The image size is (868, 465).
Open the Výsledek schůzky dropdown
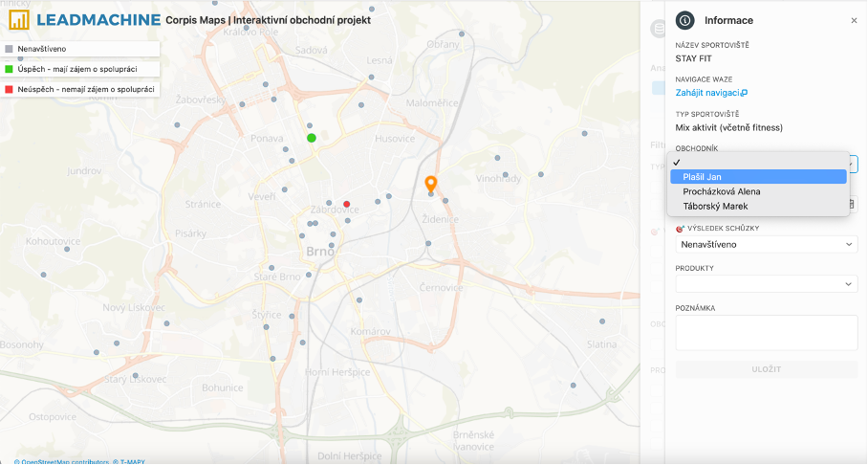coord(766,244)
